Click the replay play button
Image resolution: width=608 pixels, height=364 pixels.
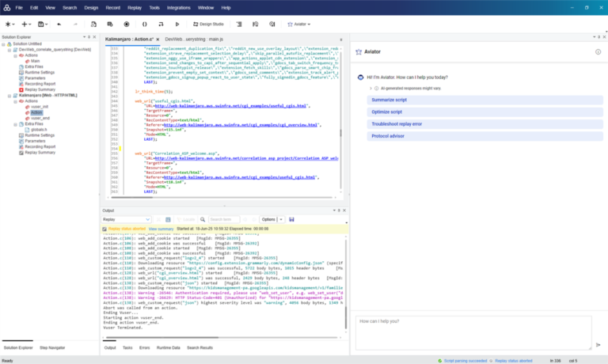[x=177, y=24]
